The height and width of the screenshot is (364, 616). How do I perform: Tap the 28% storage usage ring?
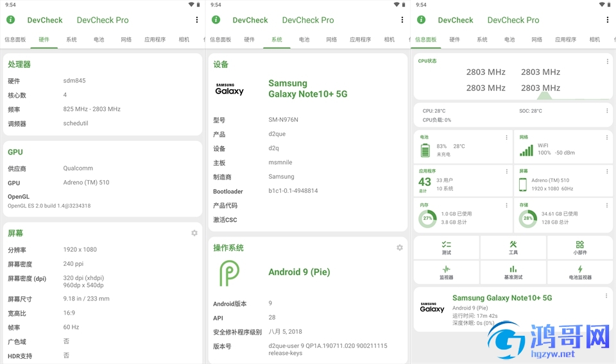(x=528, y=219)
